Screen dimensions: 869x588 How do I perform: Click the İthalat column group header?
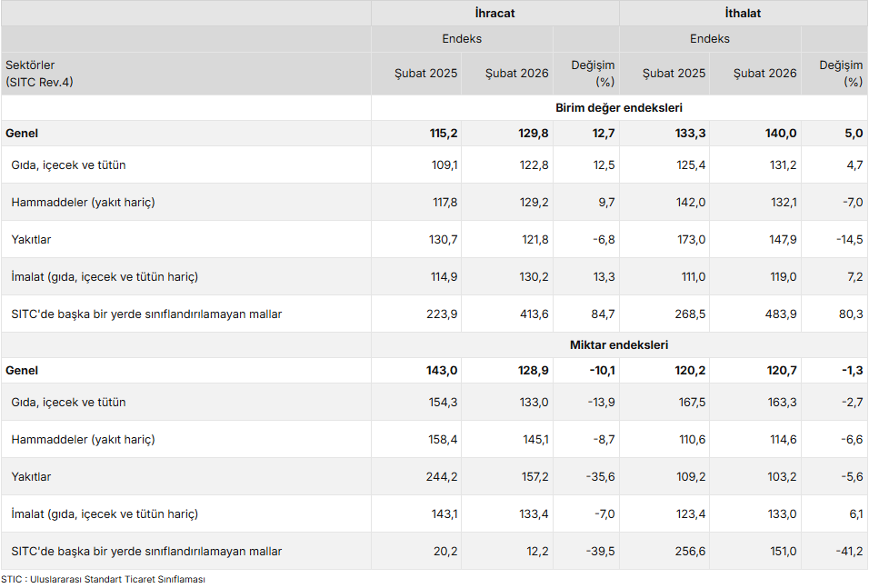pos(743,14)
